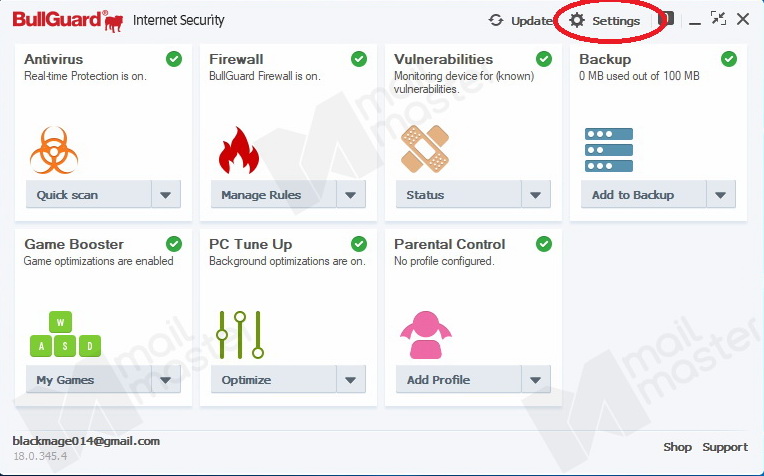
Task: Click the Vulnerabilities panel title
Action: [443, 59]
